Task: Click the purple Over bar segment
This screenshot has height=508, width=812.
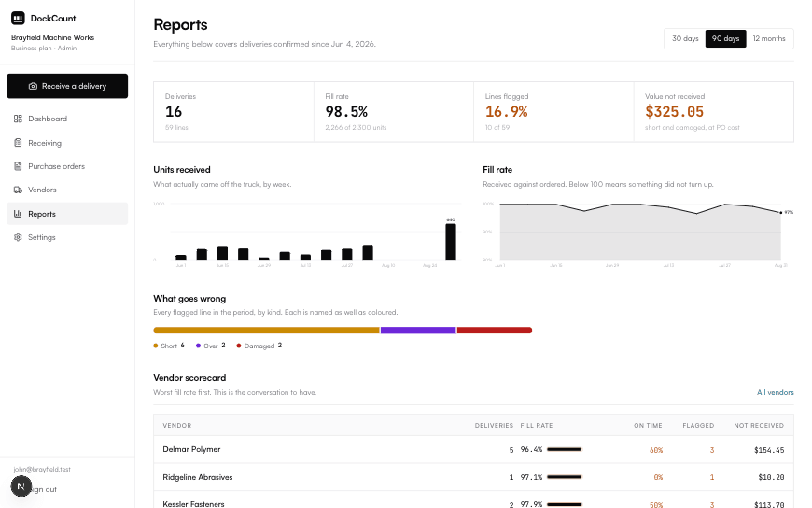Action: [x=418, y=331]
